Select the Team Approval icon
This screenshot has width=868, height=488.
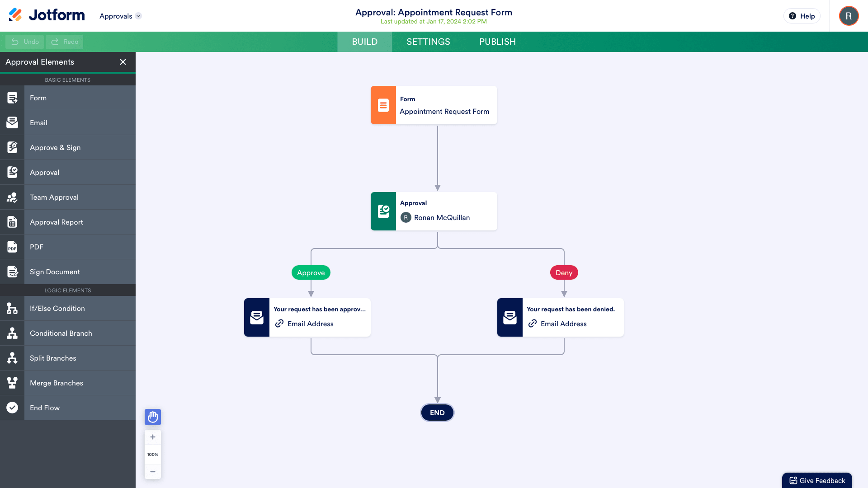pyautogui.click(x=12, y=197)
